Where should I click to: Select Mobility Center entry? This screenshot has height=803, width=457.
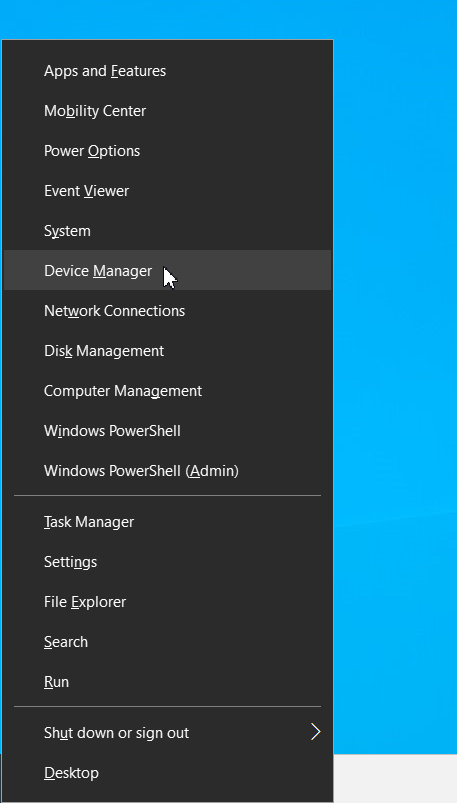pyautogui.click(x=167, y=111)
